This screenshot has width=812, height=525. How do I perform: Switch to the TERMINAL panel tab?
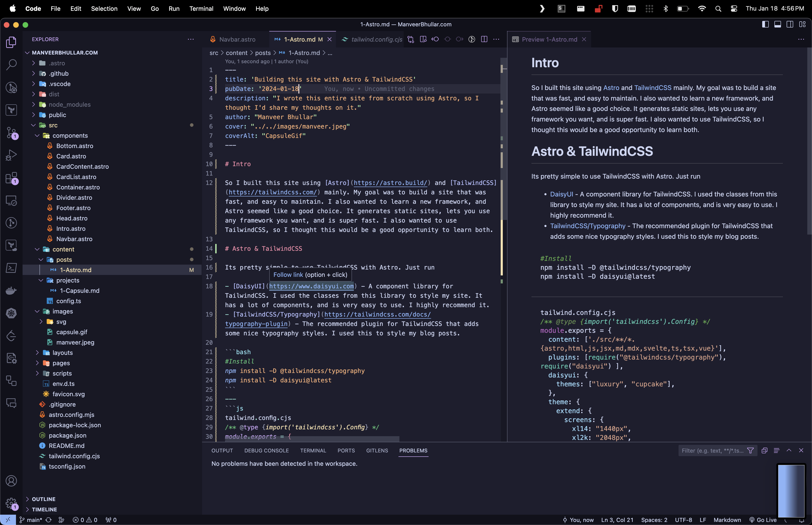tap(313, 451)
